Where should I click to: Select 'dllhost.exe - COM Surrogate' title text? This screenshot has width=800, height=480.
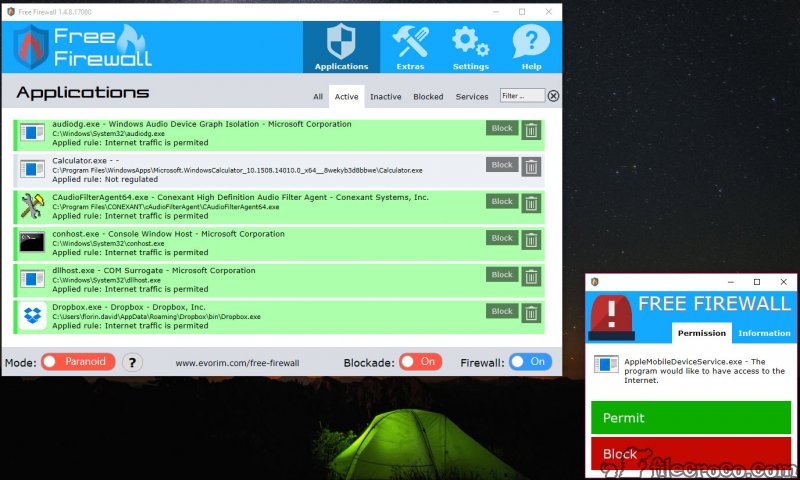[108, 270]
